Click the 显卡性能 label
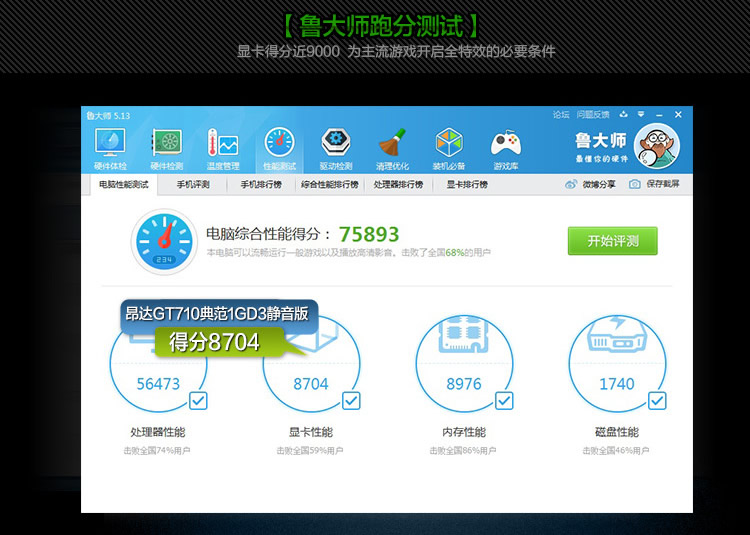Viewport: 750px width, 535px height. tap(311, 432)
